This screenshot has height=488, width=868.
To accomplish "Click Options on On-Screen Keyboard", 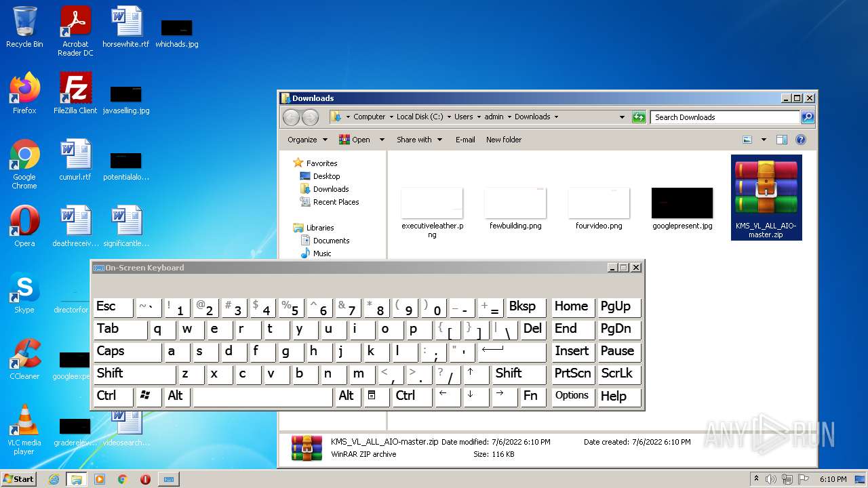I will click(x=573, y=396).
